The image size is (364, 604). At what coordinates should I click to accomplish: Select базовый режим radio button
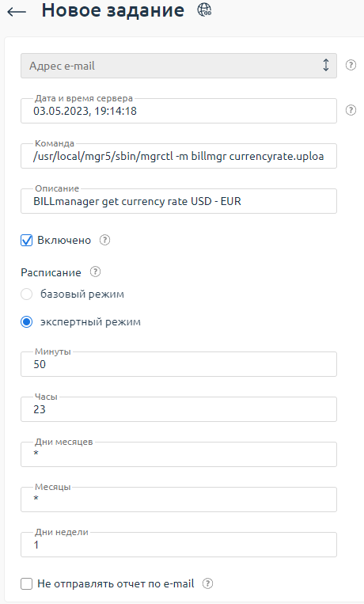[27, 294]
